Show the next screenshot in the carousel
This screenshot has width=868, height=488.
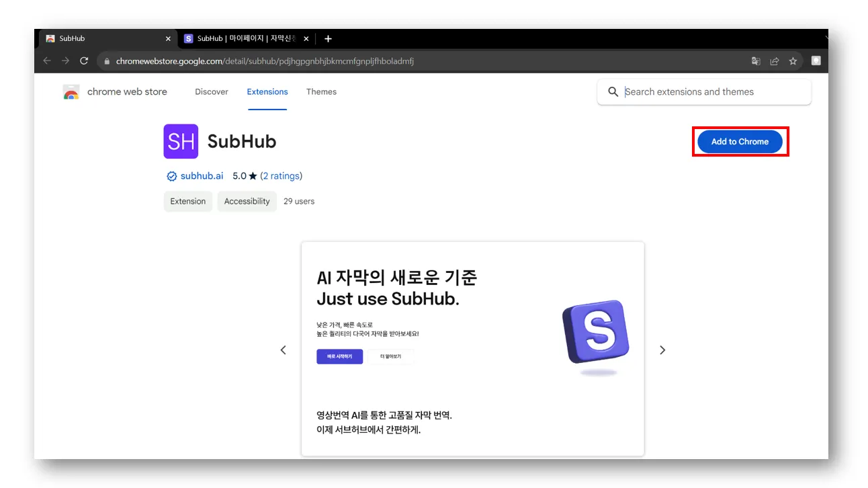(662, 350)
